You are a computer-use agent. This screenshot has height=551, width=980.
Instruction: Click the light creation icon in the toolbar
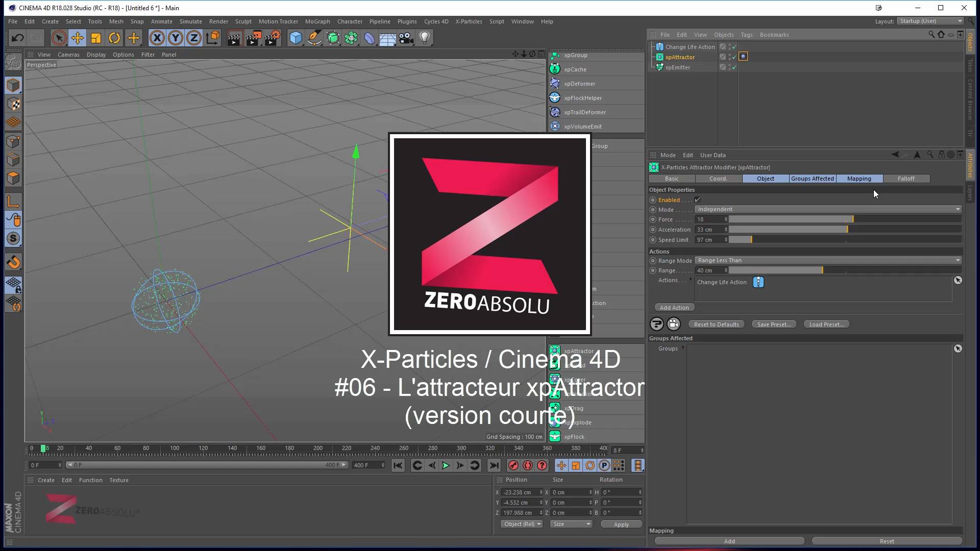(x=425, y=38)
